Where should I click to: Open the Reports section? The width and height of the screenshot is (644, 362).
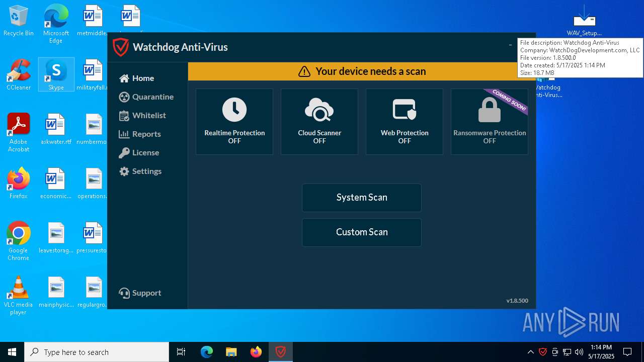point(139,134)
